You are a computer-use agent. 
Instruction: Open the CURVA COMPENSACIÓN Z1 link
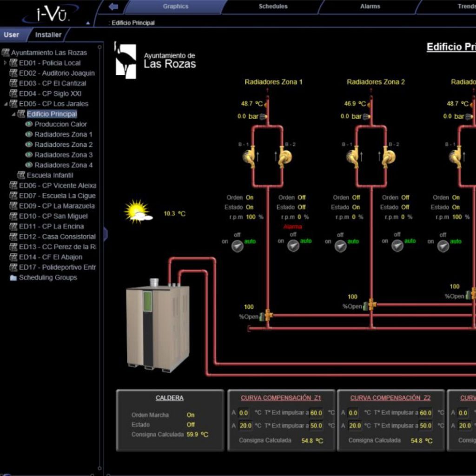coord(281,398)
